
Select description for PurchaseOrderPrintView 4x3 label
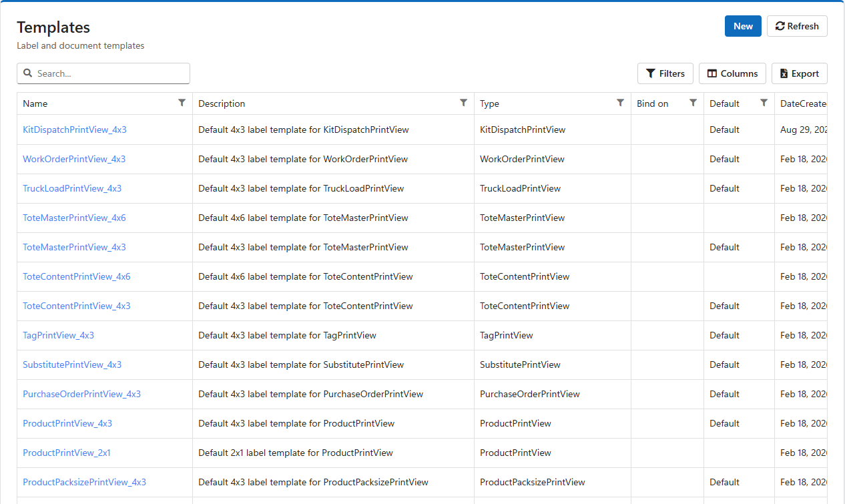(x=311, y=394)
